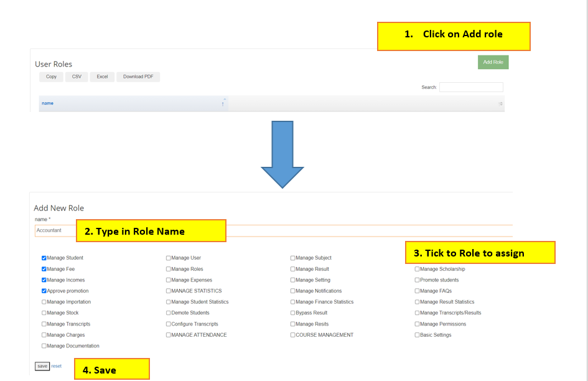Enable the Manage Permissions checkbox
The width and height of the screenshot is (588, 381).
418,324
